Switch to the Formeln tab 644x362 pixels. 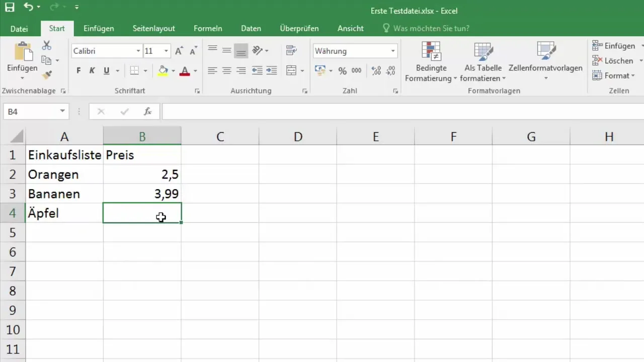coord(208,29)
